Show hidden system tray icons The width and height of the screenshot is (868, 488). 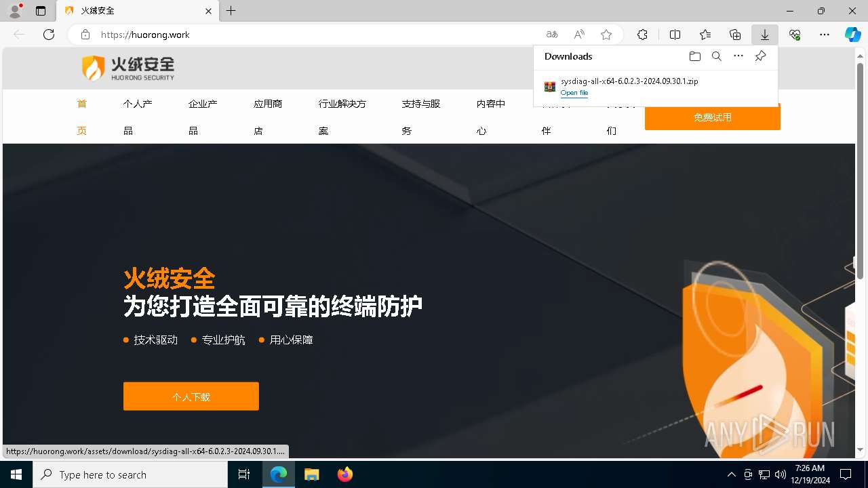[731, 474]
